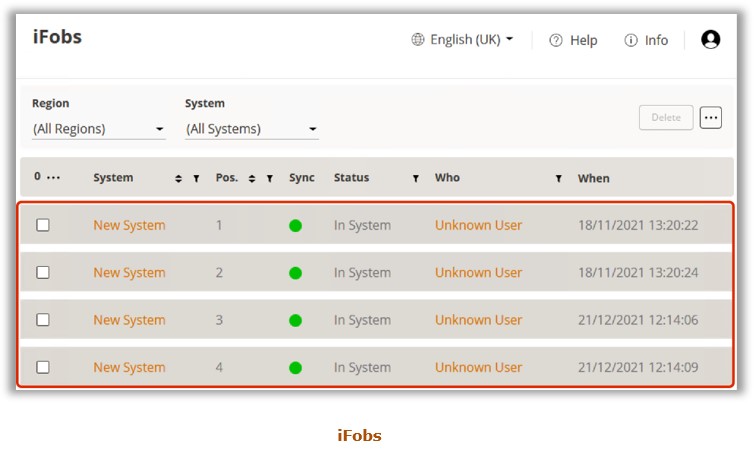Open the All Systems dropdown
Screen dimensions: 754x452
tap(251, 129)
